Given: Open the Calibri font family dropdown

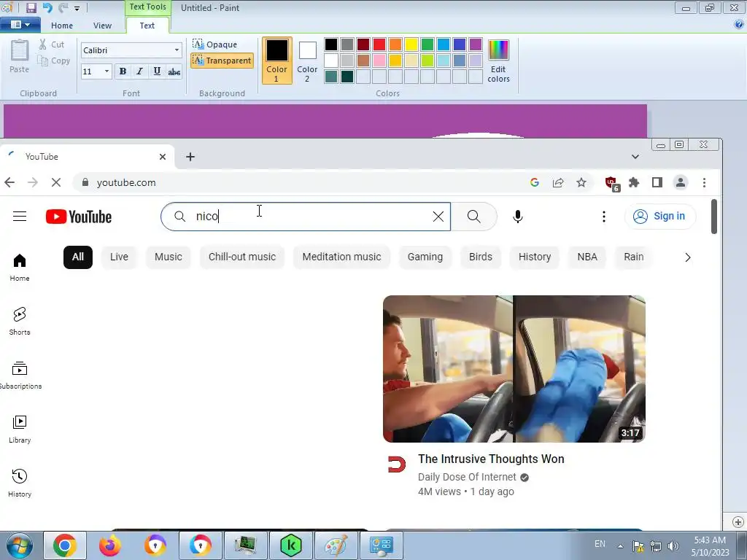Looking at the screenshot, I should (x=177, y=50).
